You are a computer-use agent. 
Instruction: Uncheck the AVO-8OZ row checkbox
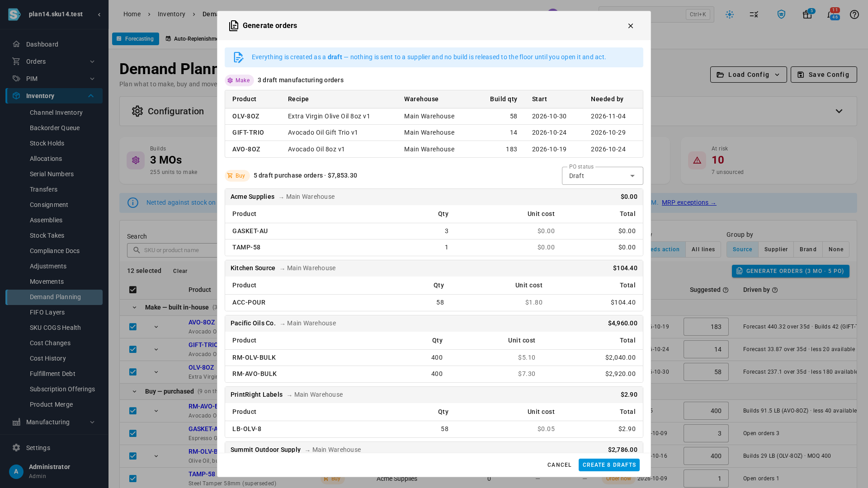pyautogui.click(x=133, y=327)
